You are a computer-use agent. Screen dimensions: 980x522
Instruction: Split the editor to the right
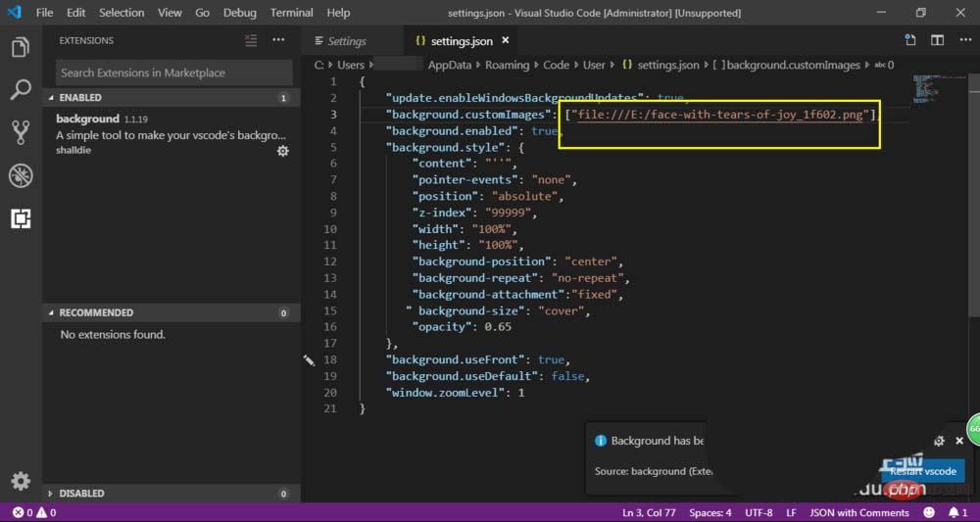pyautogui.click(x=937, y=40)
